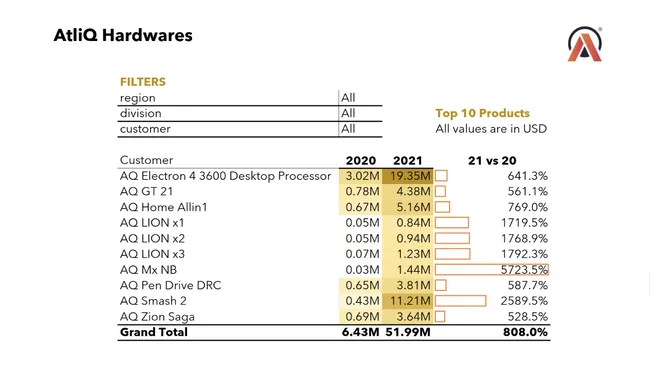Select AQ Electron 4 3600 Desktop Processor row label

pos(225,176)
